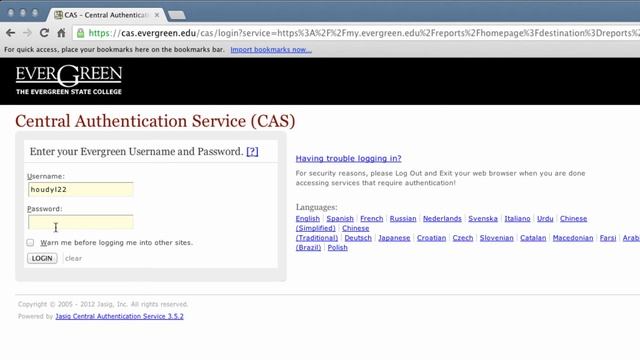Switch language to Svenska

[483, 219]
